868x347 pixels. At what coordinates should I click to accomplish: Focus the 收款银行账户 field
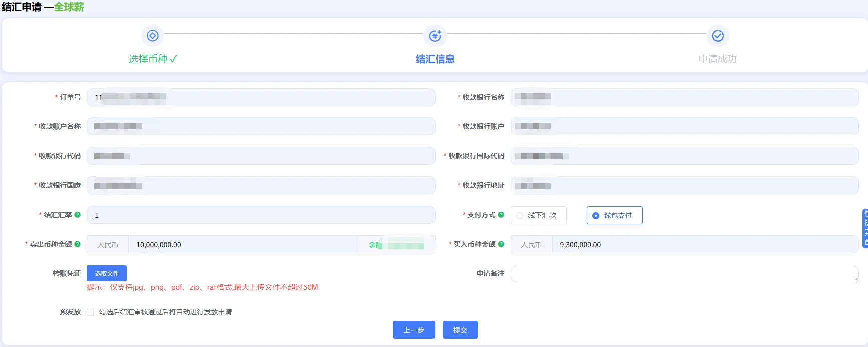[685, 126]
